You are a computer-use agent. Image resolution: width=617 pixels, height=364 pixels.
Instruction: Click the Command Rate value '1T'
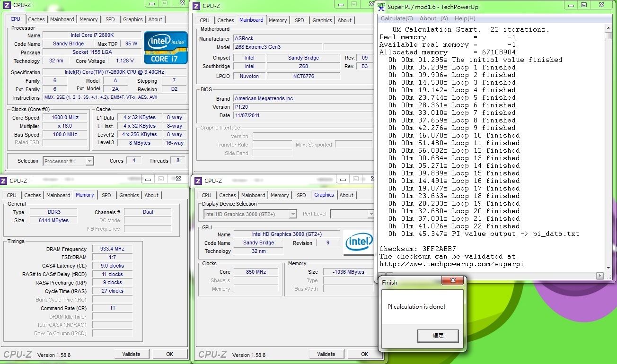112,308
